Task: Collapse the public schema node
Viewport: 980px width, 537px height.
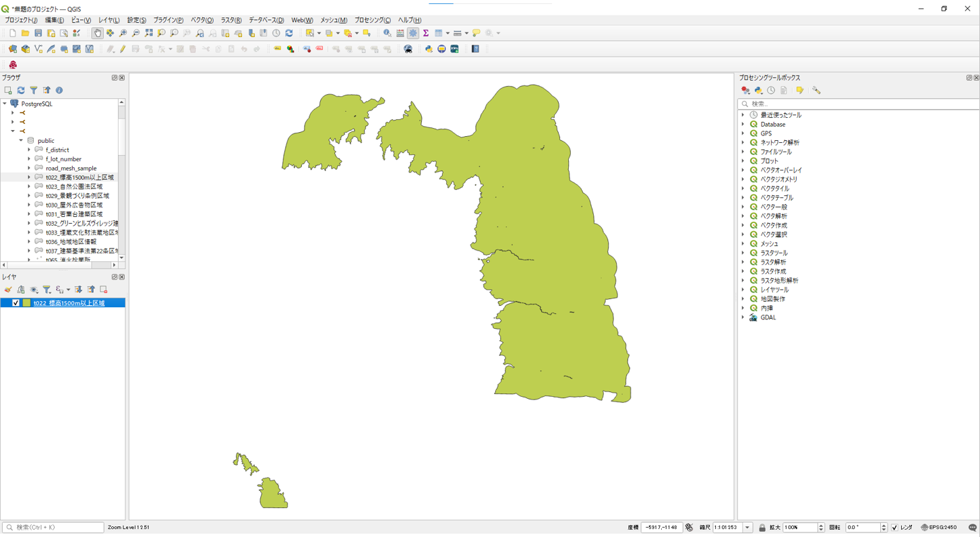Action: tap(21, 141)
